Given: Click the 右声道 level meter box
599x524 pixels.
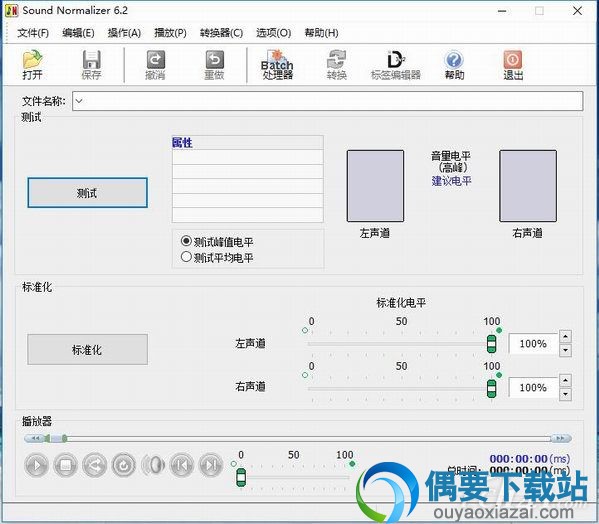Looking at the screenshot, I should click(x=528, y=186).
